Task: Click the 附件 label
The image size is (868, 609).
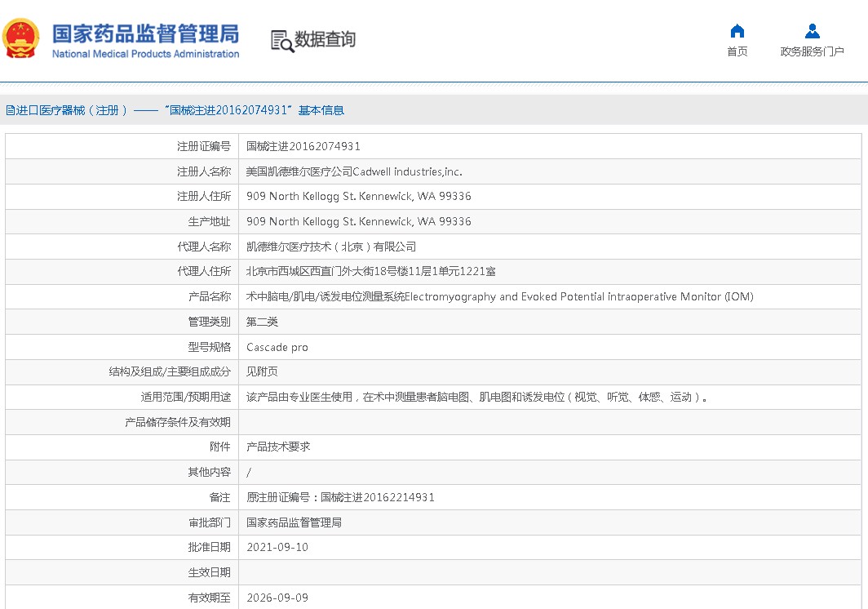Action: 219,447
